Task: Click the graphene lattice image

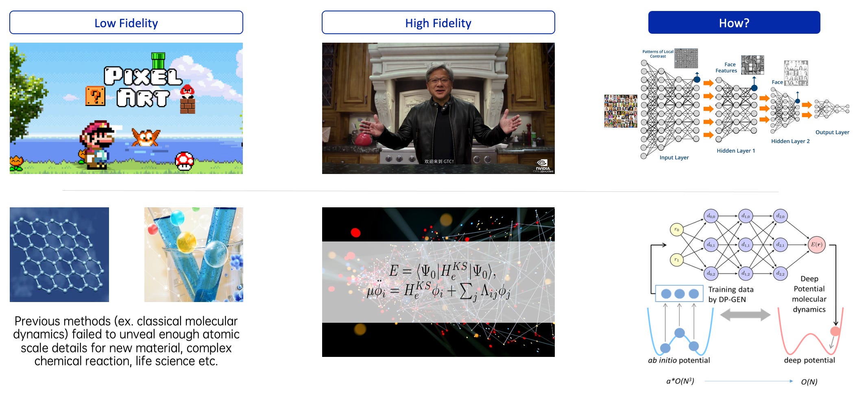Action: coord(59,254)
